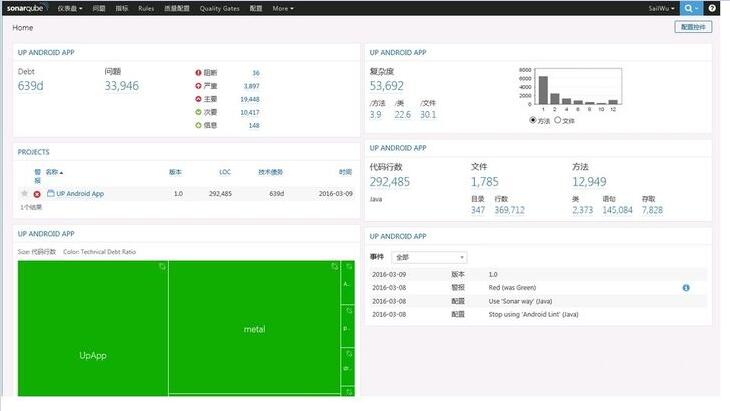This screenshot has width=730, height=411.
Task: Click the project icon before UP Android App
Action: click(51, 193)
